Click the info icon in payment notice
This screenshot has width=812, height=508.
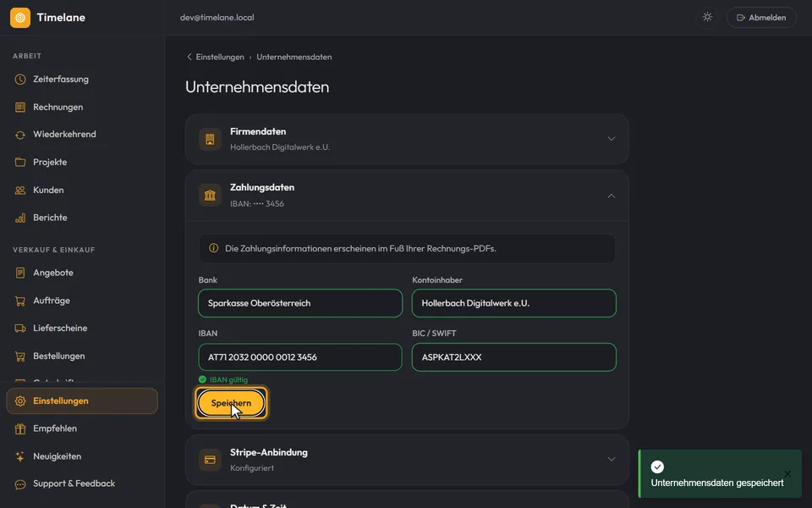213,248
